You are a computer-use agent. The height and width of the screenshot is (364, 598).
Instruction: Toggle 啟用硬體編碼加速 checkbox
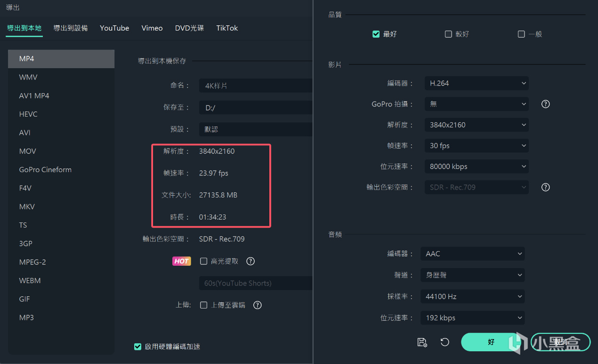tap(137, 347)
